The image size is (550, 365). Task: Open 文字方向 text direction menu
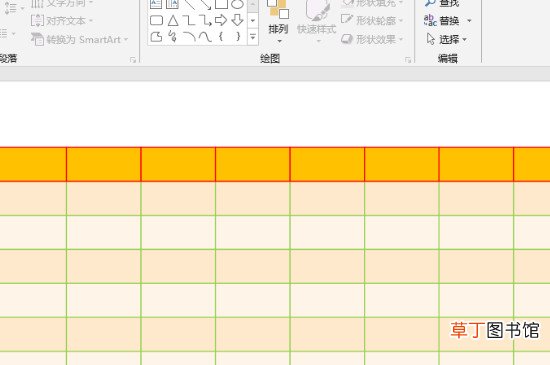click(62, 4)
